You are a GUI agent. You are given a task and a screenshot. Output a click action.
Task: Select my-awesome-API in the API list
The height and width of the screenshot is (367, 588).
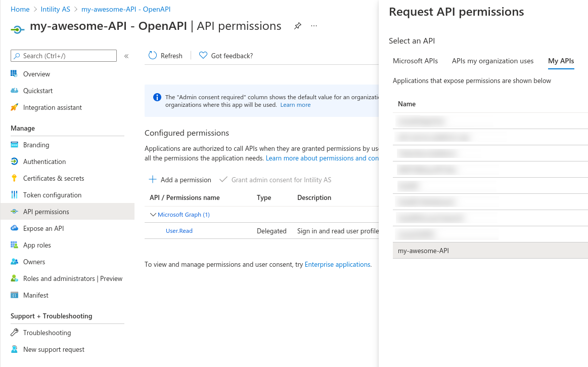click(x=490, y=251)
